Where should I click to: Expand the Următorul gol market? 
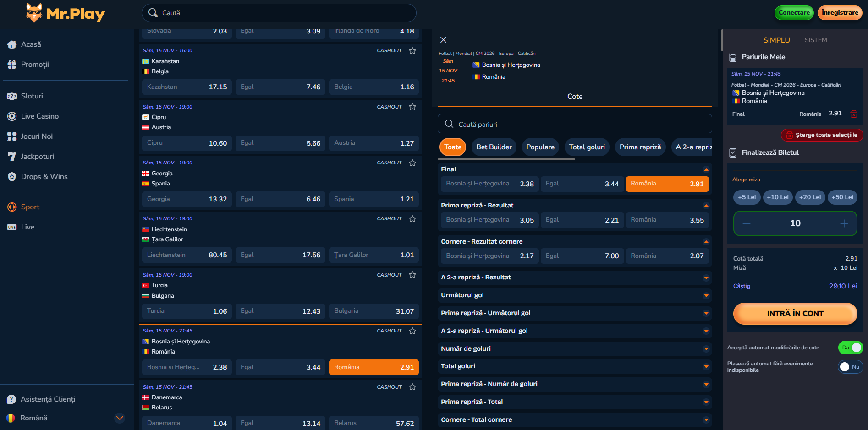(706, 295)
